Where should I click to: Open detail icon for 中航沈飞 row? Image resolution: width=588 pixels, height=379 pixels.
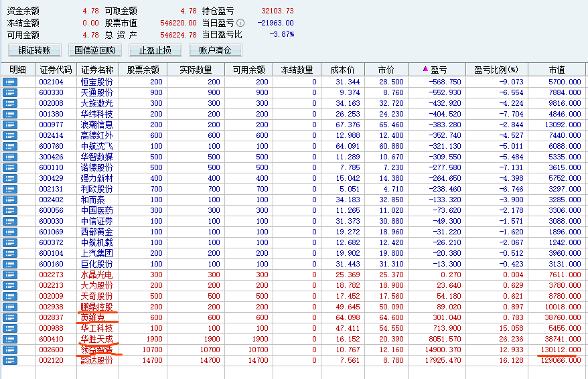[10, 146]
